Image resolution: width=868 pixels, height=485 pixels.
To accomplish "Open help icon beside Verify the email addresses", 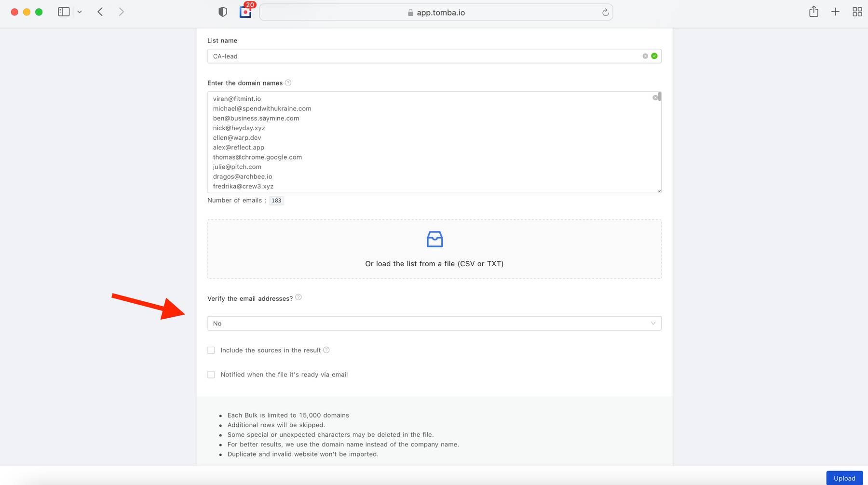I will coord(298,297).
